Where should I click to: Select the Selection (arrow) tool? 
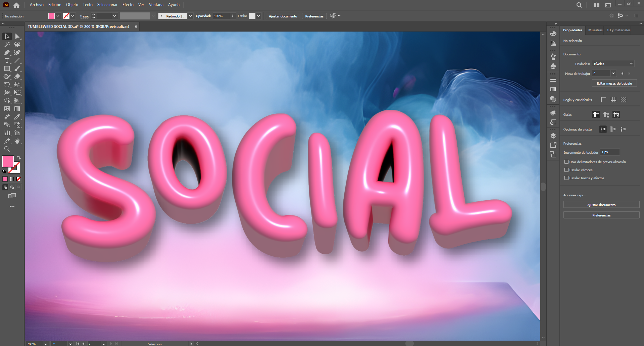coord(7,36)
